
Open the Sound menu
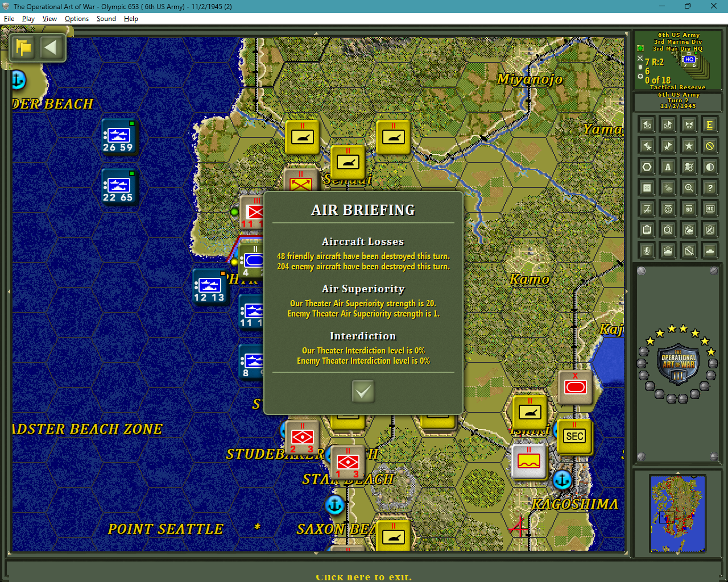106,19
